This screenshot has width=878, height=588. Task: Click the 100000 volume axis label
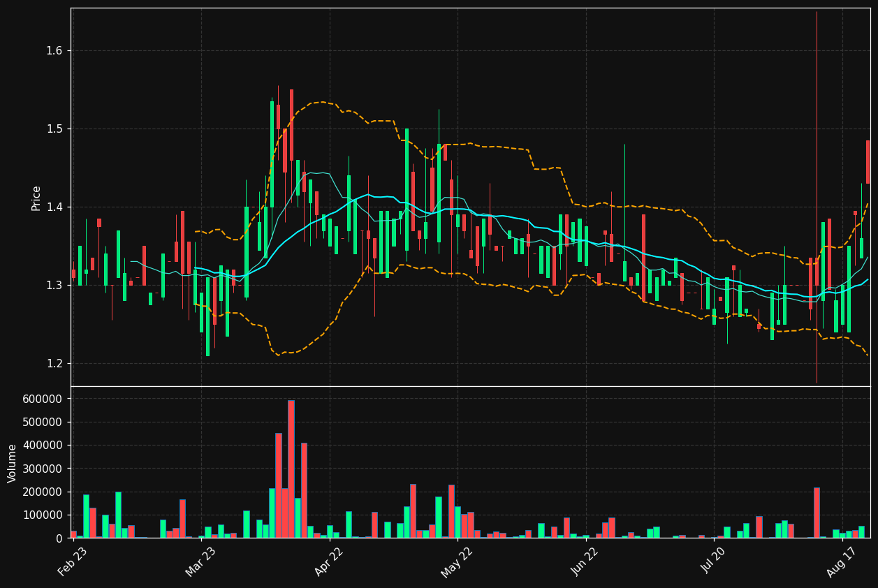coord(43,515)
